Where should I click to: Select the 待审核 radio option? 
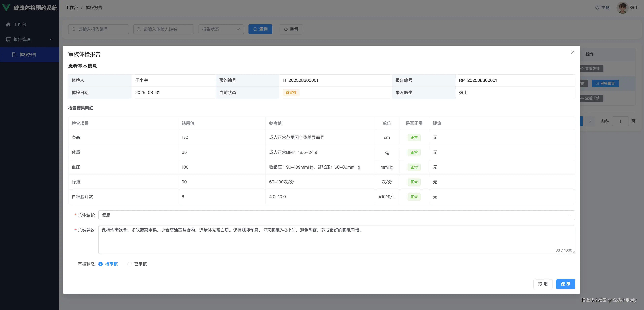(x=100, y=264)
